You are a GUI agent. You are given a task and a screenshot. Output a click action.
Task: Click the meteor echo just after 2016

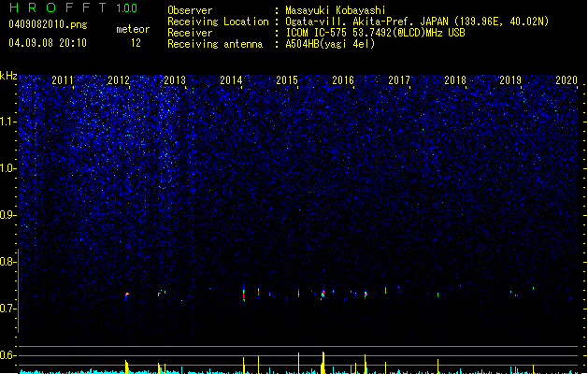point(366,295)
